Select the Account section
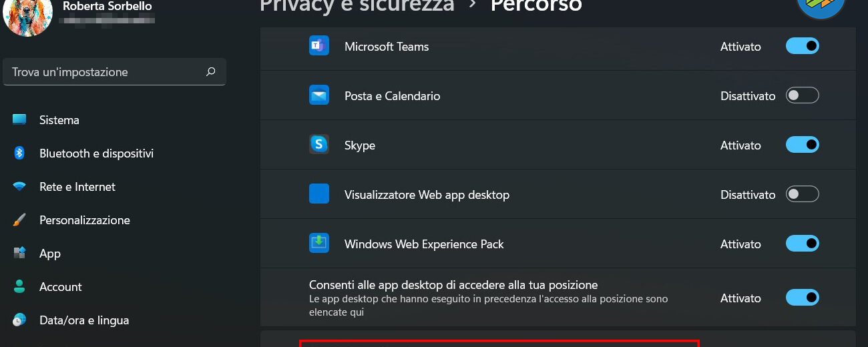 pos(60,287)
